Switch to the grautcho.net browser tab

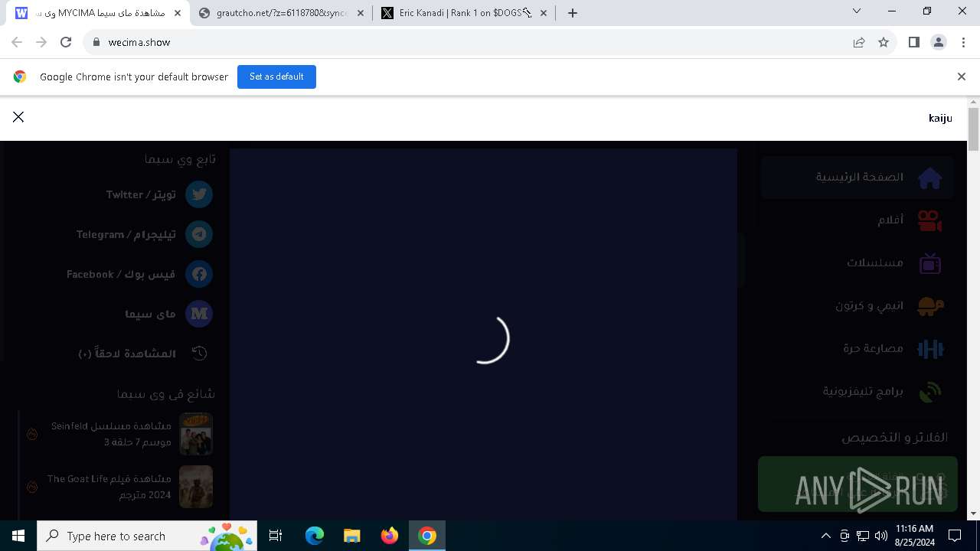coord(281,13)
